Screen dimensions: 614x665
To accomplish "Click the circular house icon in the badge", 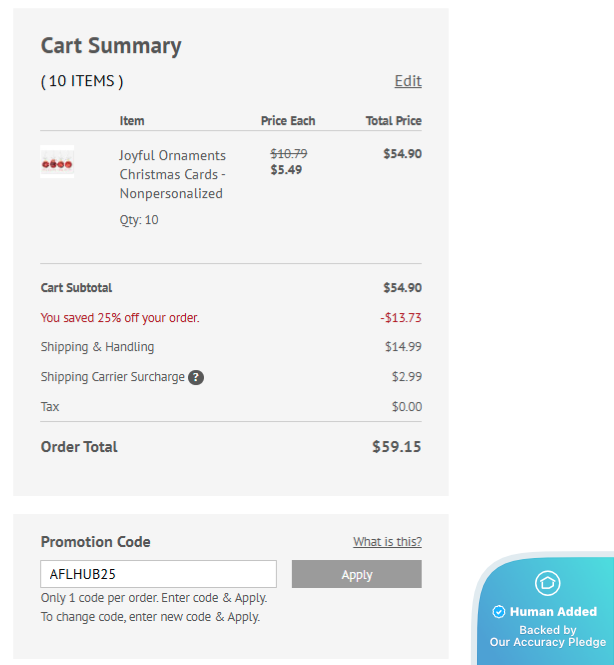I will (548, 583).
